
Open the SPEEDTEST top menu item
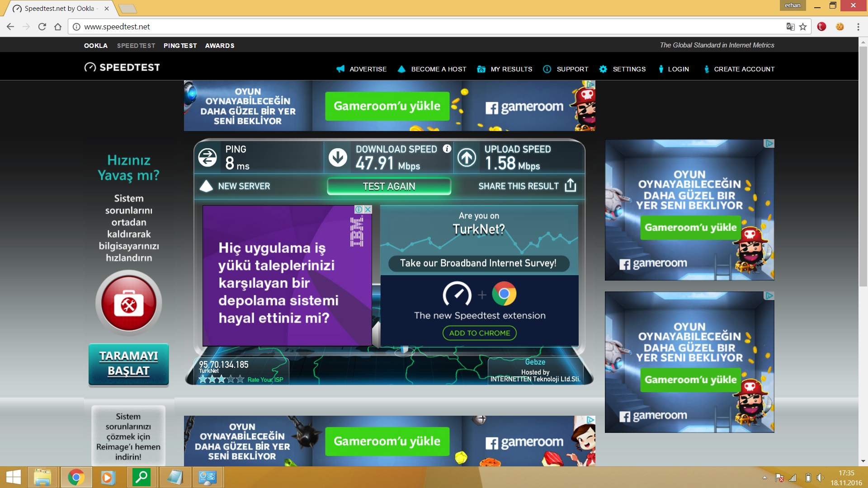136,46
